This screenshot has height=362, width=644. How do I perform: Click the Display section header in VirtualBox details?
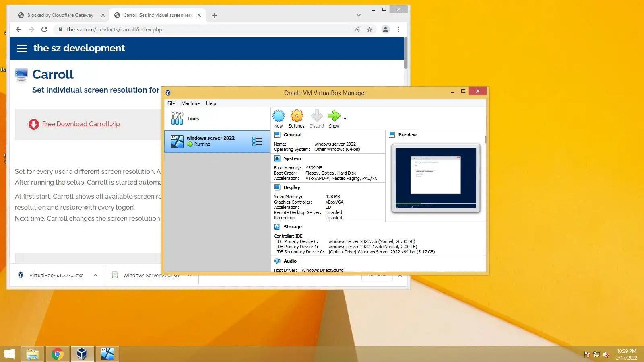coord(292,187)
